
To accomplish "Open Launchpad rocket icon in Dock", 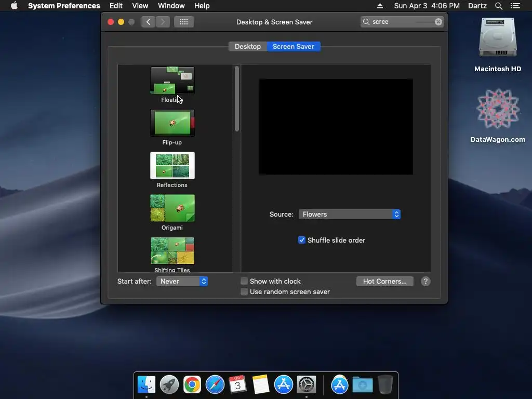I will 169,384.
